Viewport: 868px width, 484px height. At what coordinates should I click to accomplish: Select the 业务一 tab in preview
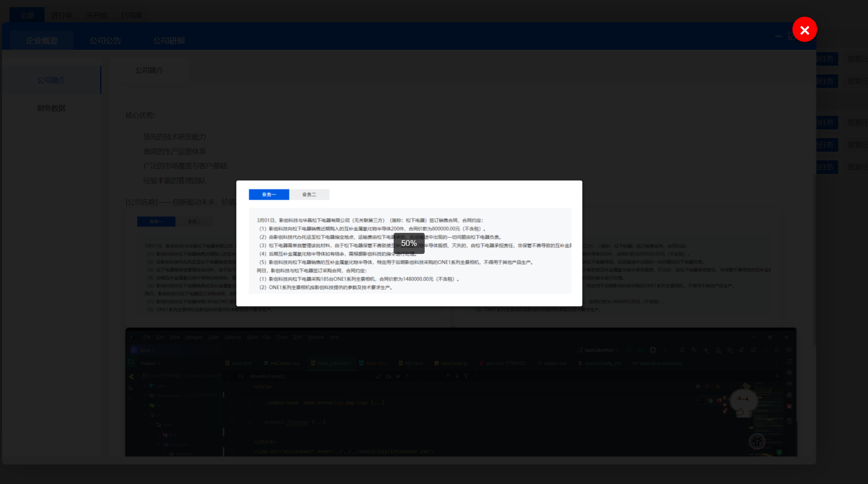[x=269, y=194]
